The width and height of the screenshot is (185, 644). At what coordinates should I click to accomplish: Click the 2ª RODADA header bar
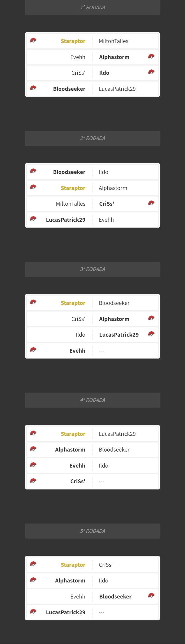tap(92, 138)
